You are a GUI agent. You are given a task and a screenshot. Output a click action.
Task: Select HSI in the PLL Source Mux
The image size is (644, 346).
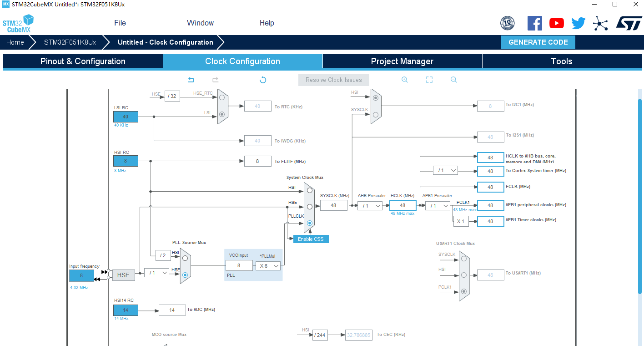point(185,258)
